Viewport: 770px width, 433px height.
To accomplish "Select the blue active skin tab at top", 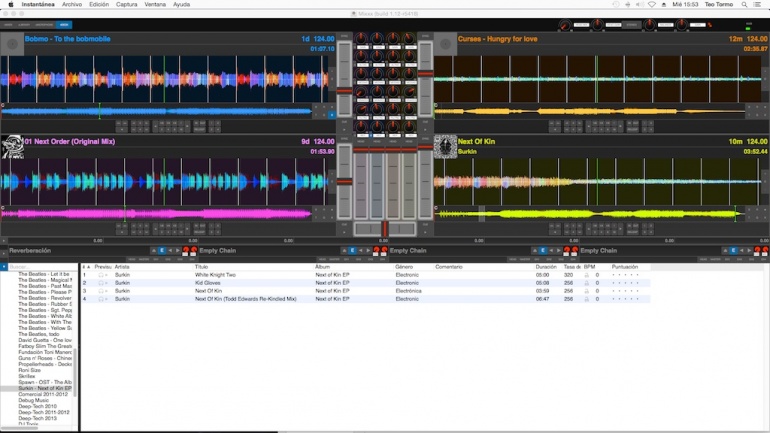I will click(x=64, y=25).
